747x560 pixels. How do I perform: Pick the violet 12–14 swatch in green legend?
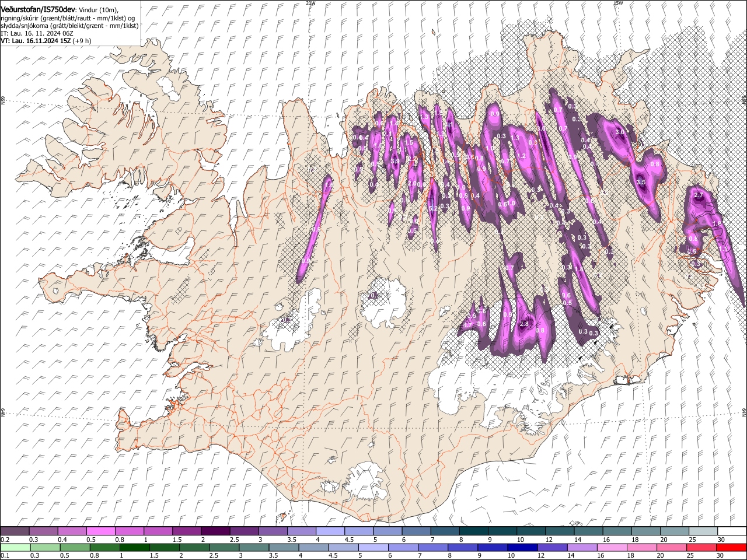[x=552, y=547]
